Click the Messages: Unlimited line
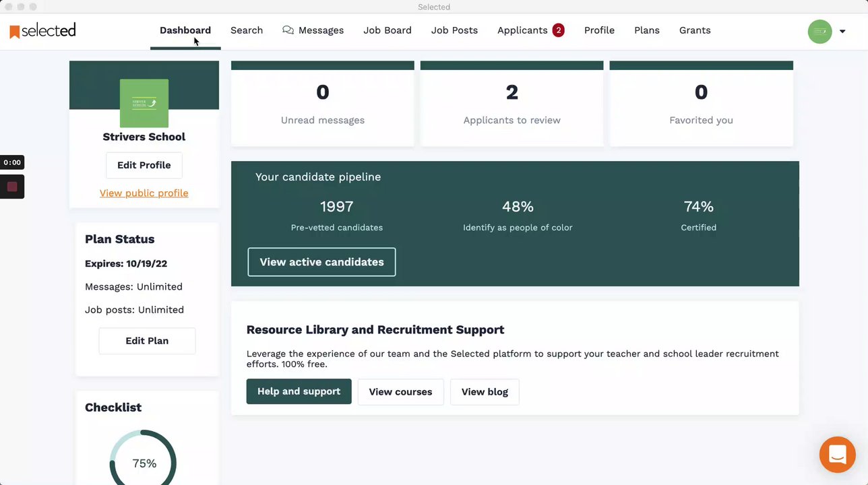Viewport: 868px width, 485px height. pos(133,287)
